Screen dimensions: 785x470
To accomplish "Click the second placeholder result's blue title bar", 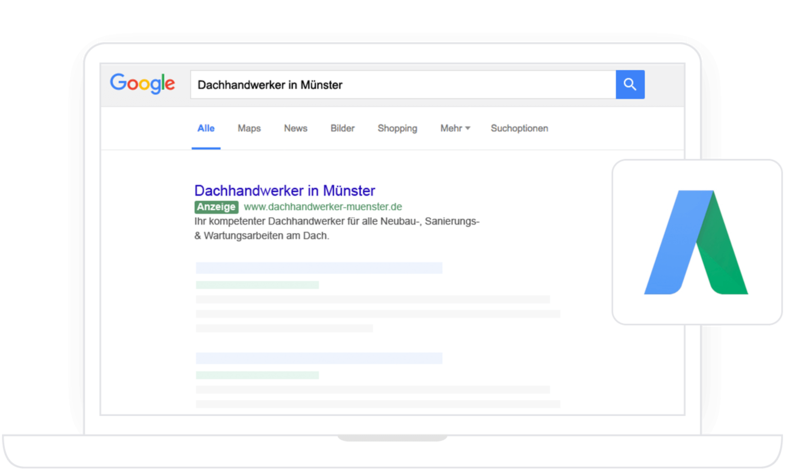I will click(319, 358).
